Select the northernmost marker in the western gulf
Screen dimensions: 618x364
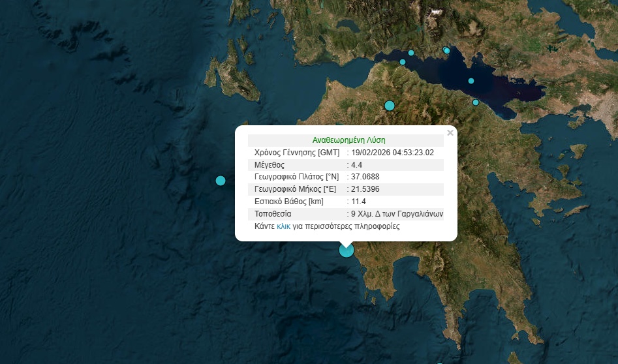click(x=411, y=53)
